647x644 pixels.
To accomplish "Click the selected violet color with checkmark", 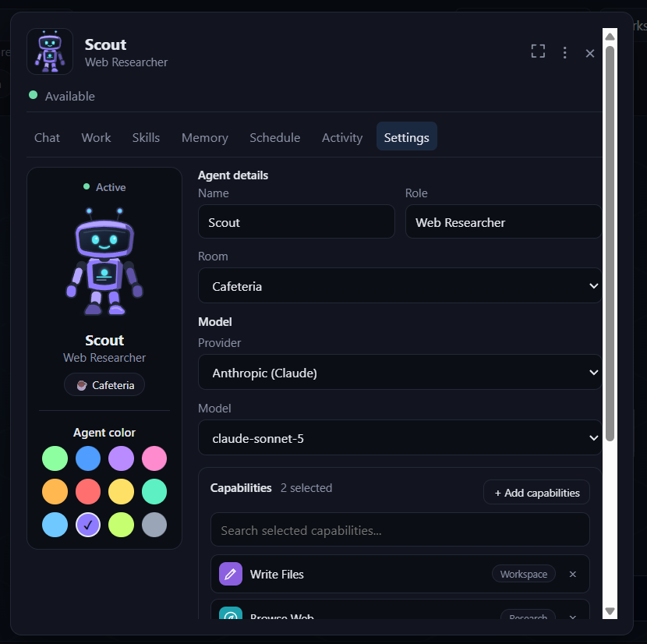I will pyautogui.click(x=88, y=525).
